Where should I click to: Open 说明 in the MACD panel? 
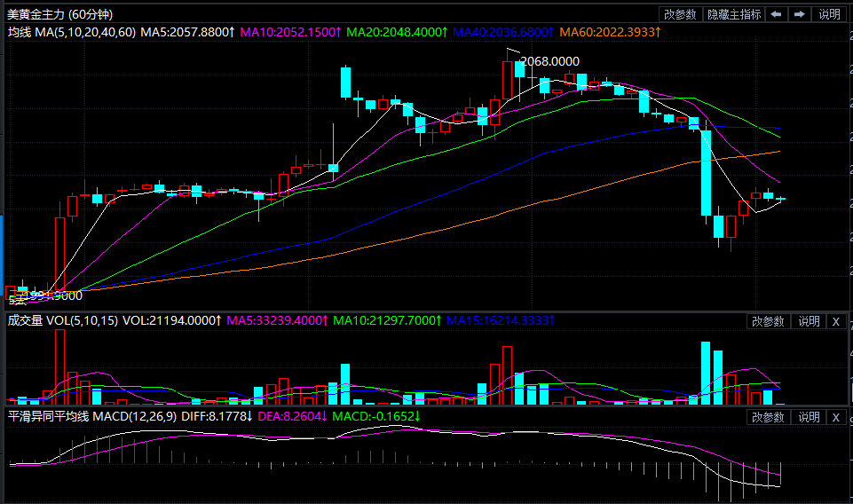point(809,417)
